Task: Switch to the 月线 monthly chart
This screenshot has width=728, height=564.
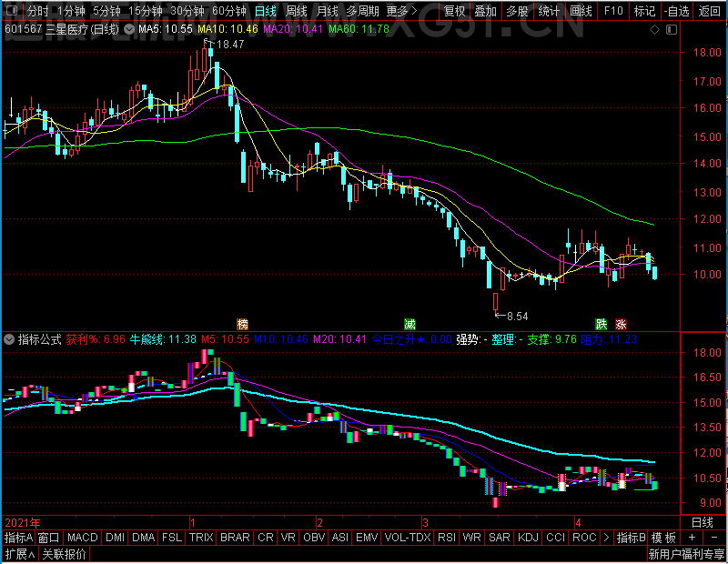Action: (x=327, y=11)
